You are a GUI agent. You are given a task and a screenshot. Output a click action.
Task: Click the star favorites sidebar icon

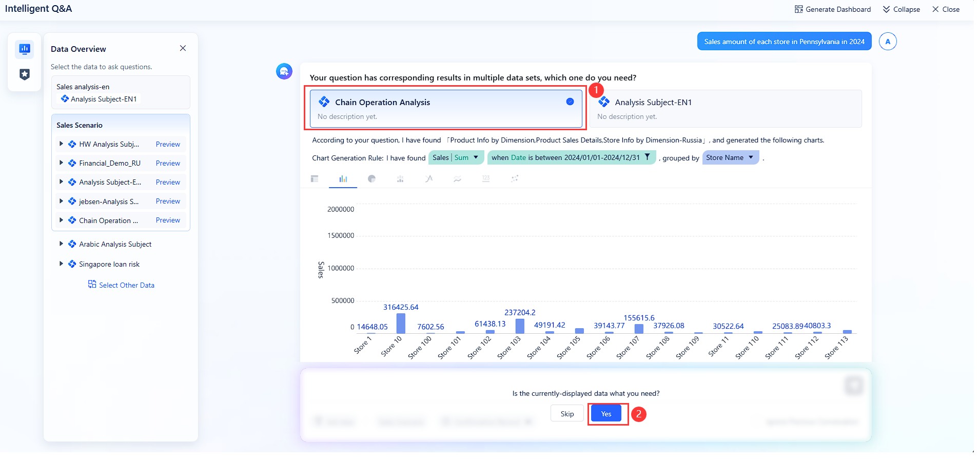(24, 75)
